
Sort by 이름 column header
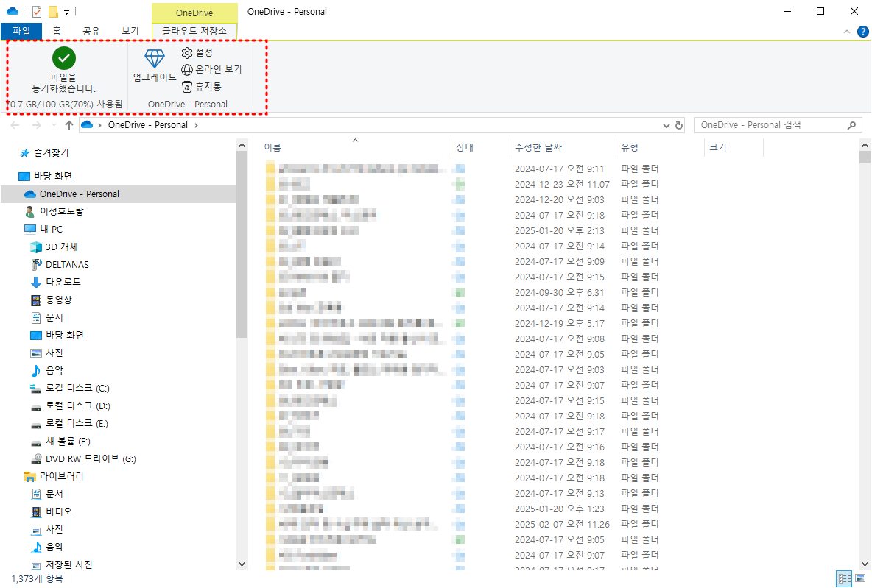(272, 147)
